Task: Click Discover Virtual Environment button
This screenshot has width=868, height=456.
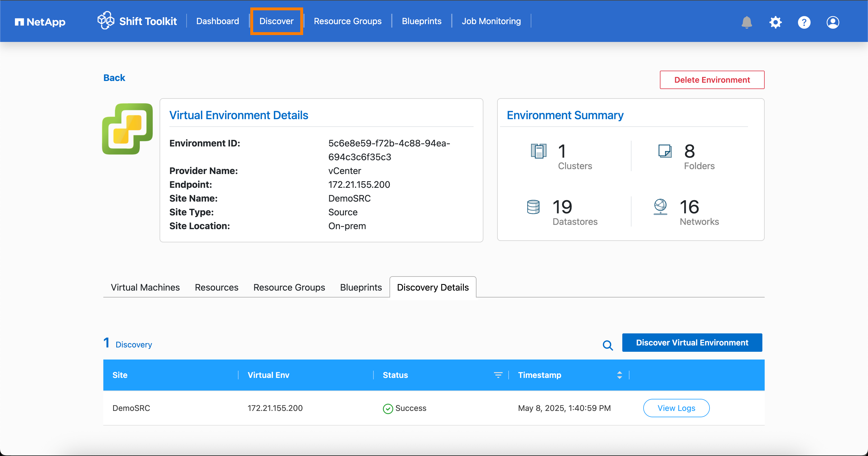Action: coord(692,343)
